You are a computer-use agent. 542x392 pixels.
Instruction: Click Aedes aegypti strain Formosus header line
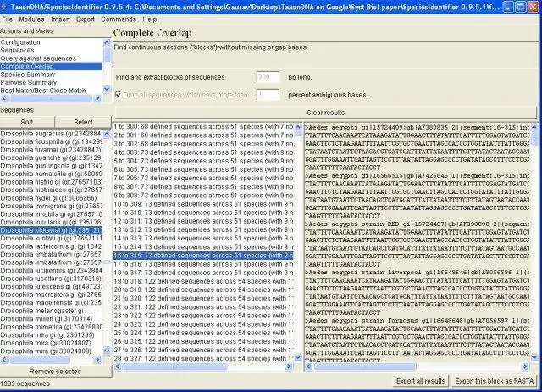(418, 321)
